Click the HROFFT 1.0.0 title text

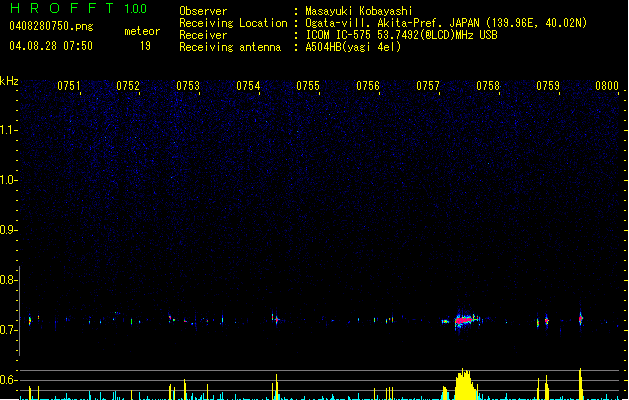[x=79, y=8]
